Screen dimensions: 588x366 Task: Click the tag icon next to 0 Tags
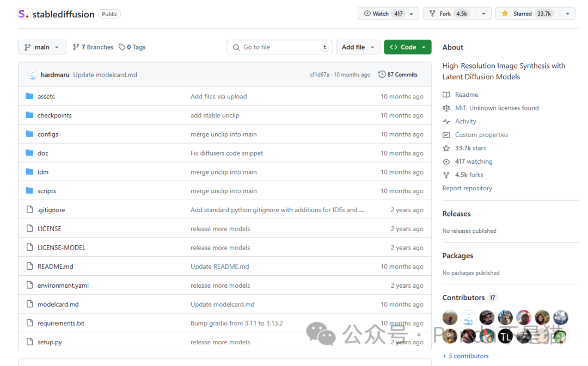pos(122,47)
